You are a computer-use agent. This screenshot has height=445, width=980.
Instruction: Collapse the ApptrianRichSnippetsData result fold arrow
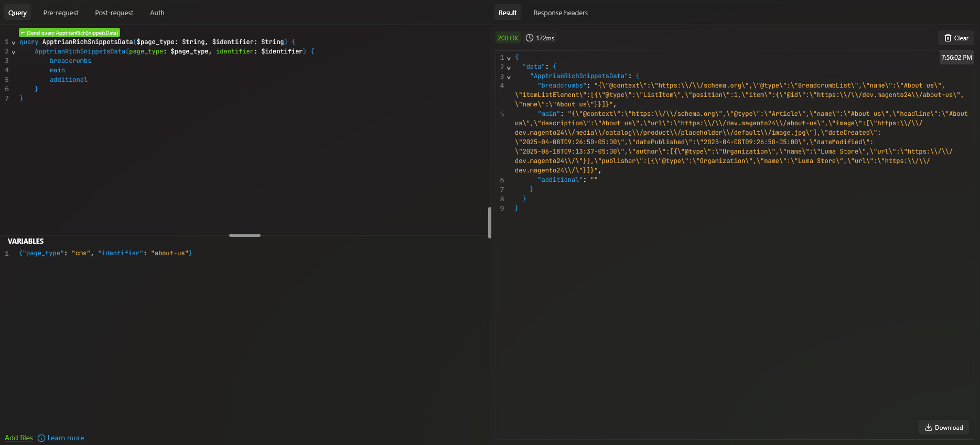pyautogui.click(x=509, y=77)
